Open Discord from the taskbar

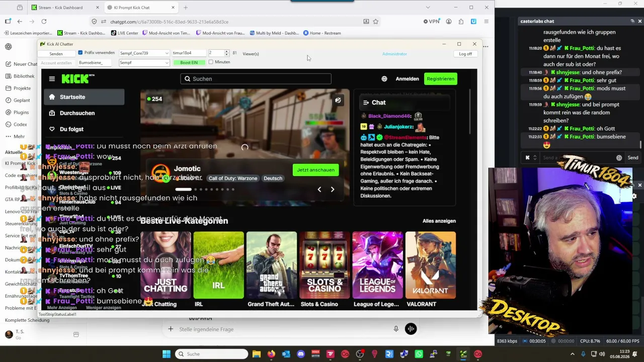coord(301,354)
